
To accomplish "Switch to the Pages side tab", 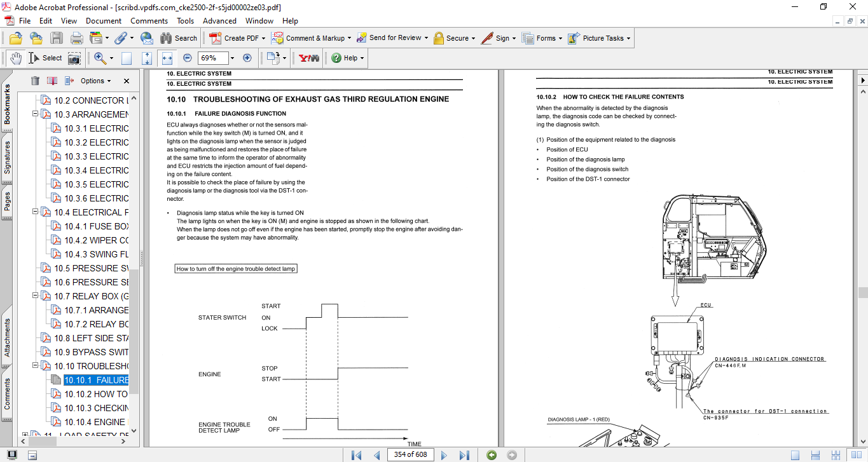I will point(7,202).
